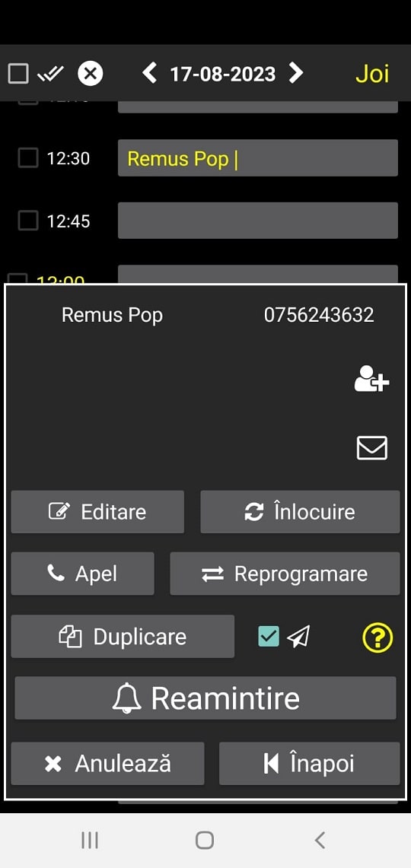
Task: Open Android recent apps button
Action: pos(90,841)
